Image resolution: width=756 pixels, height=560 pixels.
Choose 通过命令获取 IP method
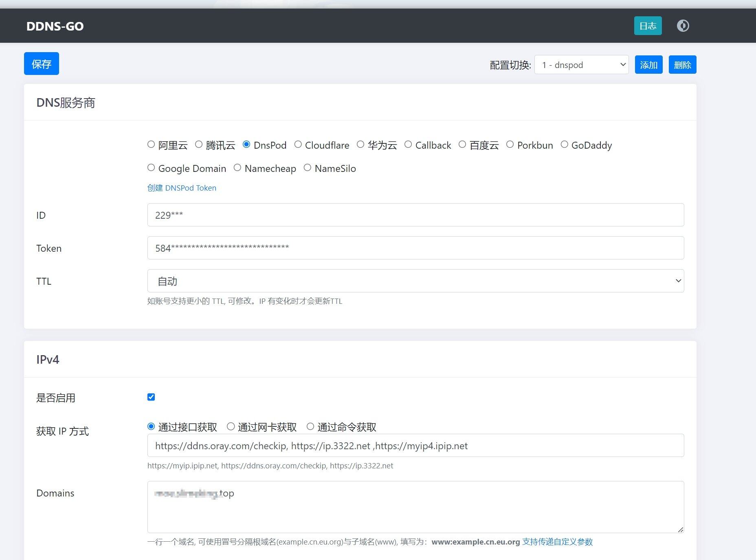click(x=310, y=426)
